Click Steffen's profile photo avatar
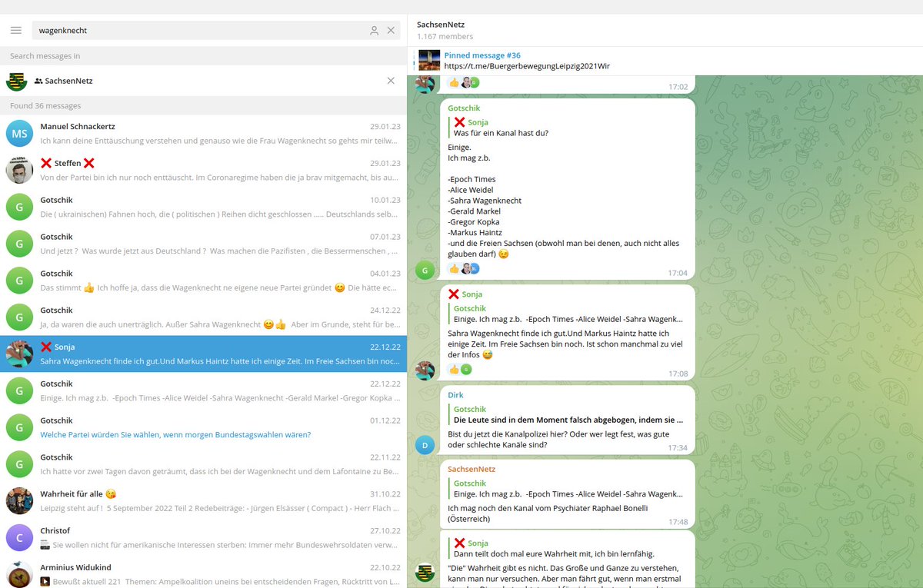The width and height of the screenshot is (923, 588). (19, 171)
